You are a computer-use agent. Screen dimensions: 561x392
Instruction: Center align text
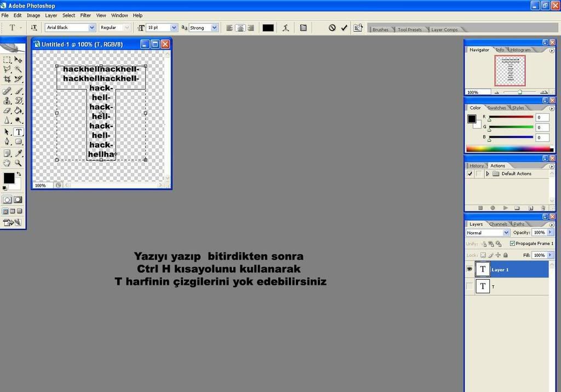tap(241, 27)
